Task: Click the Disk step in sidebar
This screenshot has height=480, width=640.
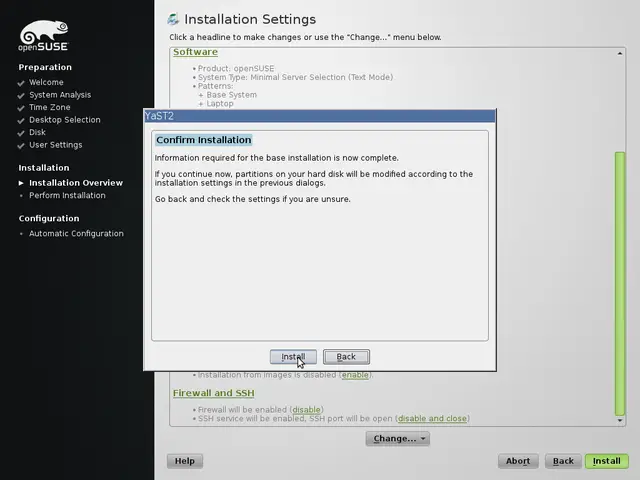Action: 37,132
